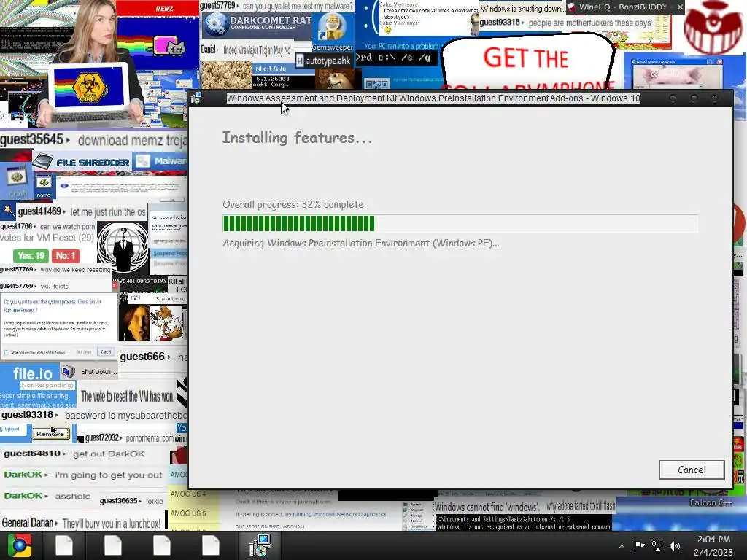Show hidden system tray icons

coord(622,546)
